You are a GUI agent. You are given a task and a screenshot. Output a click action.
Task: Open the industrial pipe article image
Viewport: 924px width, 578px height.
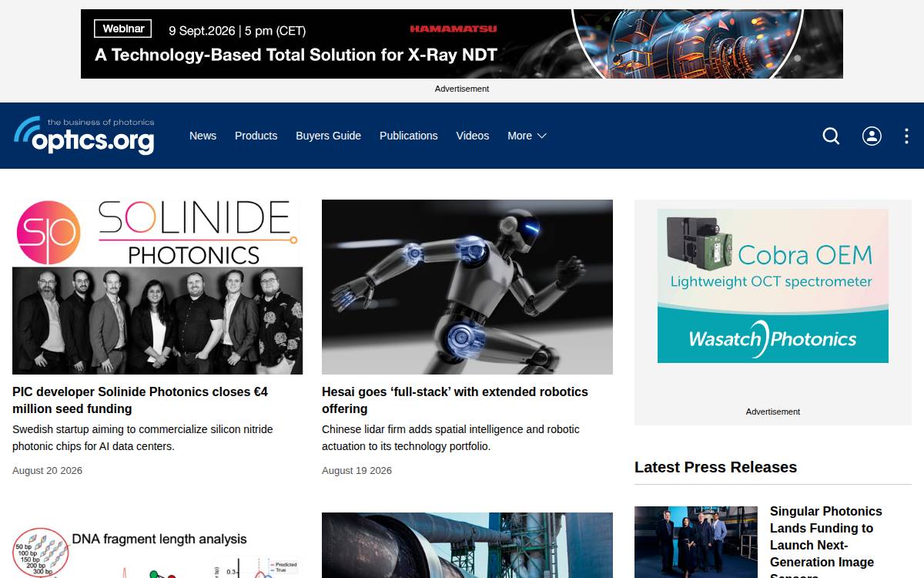coord(467,546)
